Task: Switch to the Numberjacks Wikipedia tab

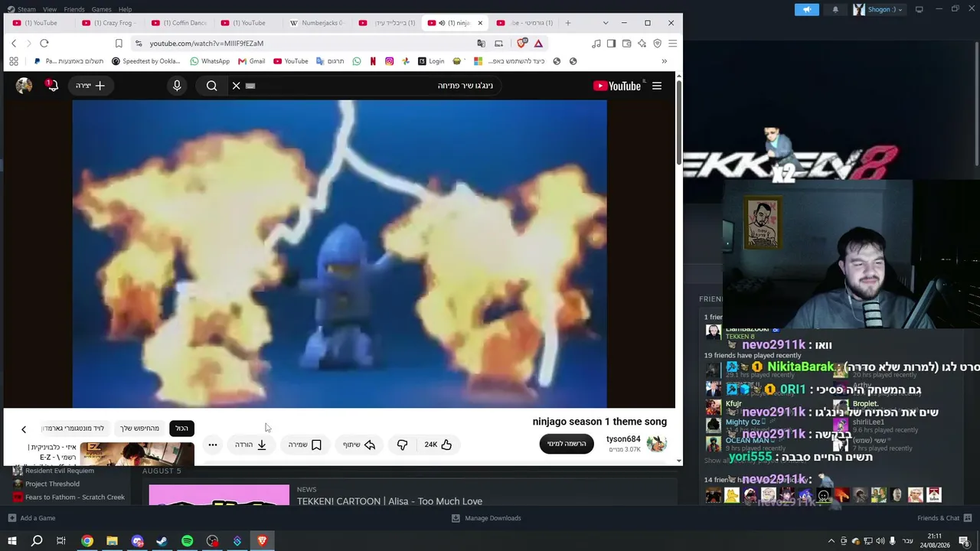Action: [318, 23]
